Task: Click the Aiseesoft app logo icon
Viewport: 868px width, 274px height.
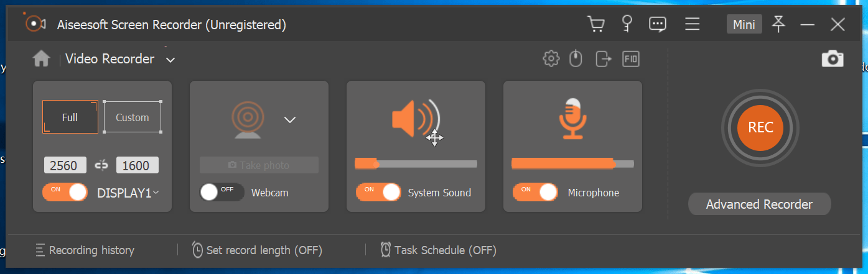Action: [35, 24]
